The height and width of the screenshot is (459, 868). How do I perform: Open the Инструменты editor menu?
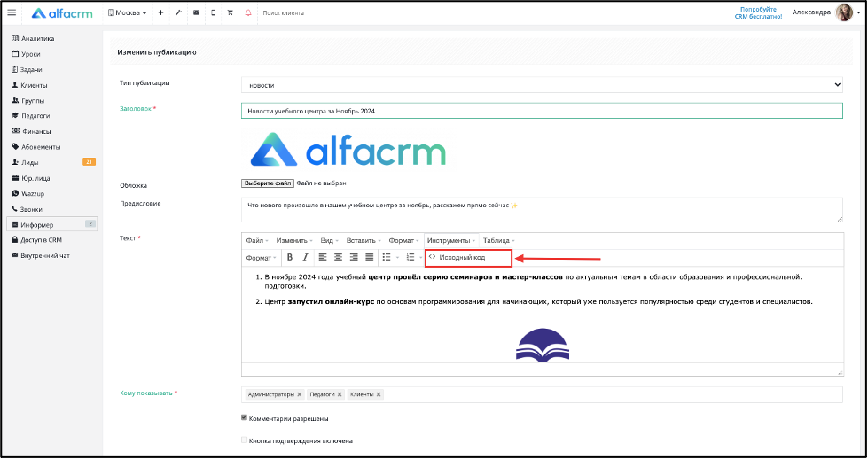[451, 240]
